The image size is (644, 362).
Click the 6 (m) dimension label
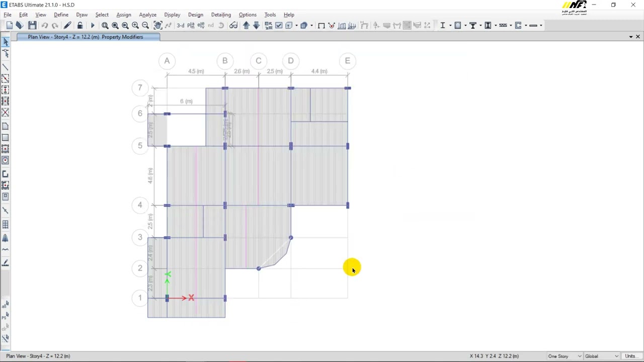coord(186,102)
